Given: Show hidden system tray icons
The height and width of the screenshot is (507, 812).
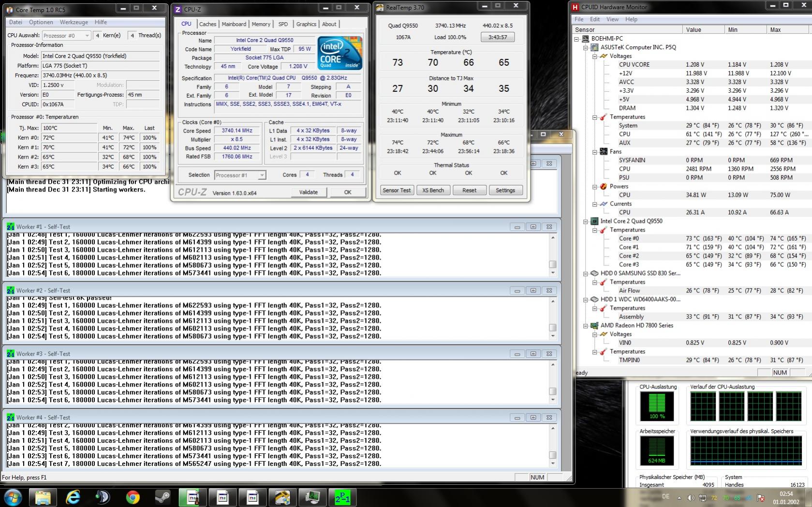Looking at the screenshot, I should click(x=679, y=498).
